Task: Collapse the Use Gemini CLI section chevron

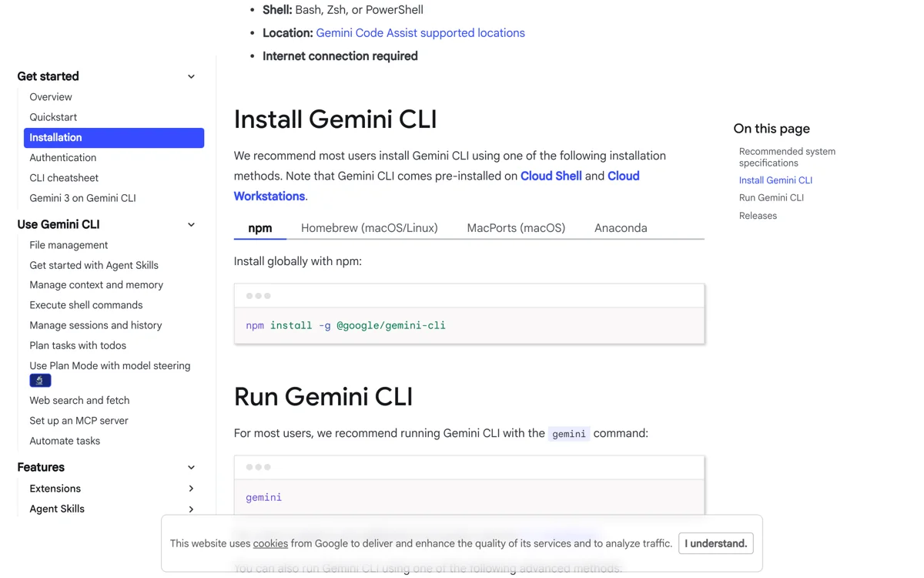Action: click(191, 224)
